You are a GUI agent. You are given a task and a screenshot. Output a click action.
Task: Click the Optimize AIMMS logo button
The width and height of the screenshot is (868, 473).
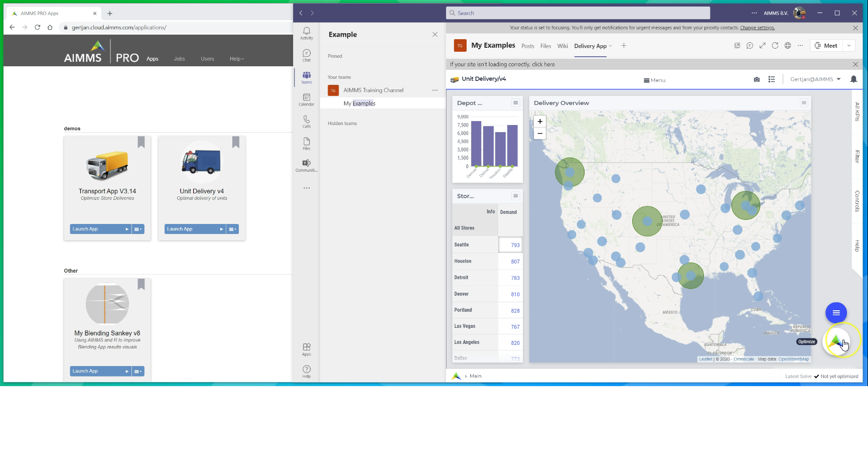[836, 341]
